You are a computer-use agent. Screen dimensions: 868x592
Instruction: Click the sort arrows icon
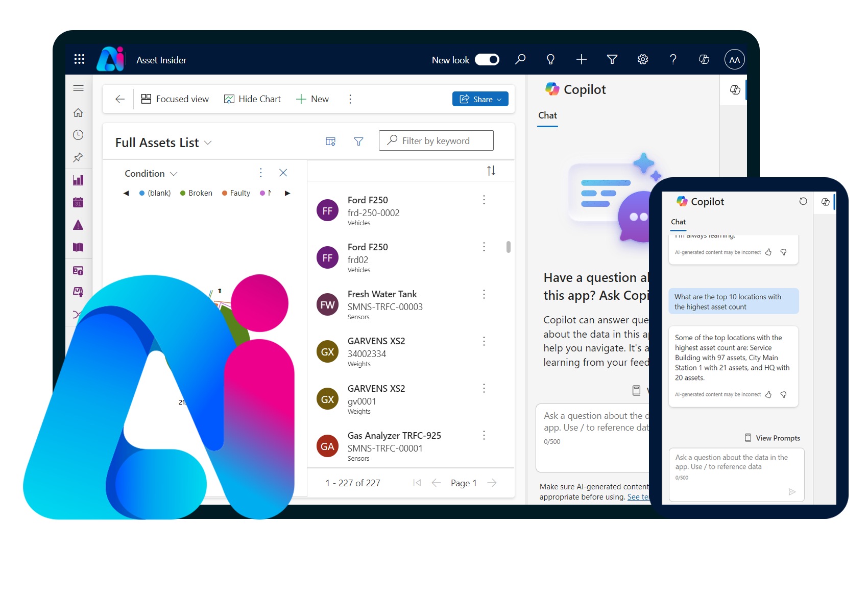point(491,171)
